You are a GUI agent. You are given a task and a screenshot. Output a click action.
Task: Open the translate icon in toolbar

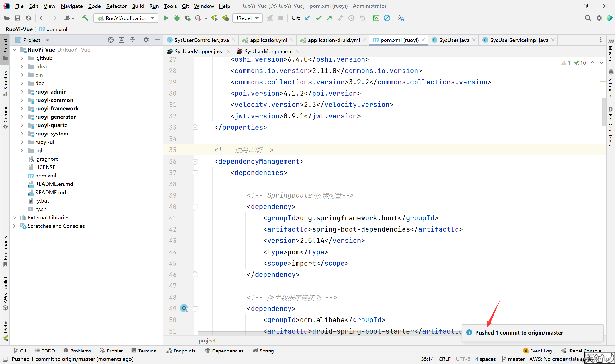401,18
